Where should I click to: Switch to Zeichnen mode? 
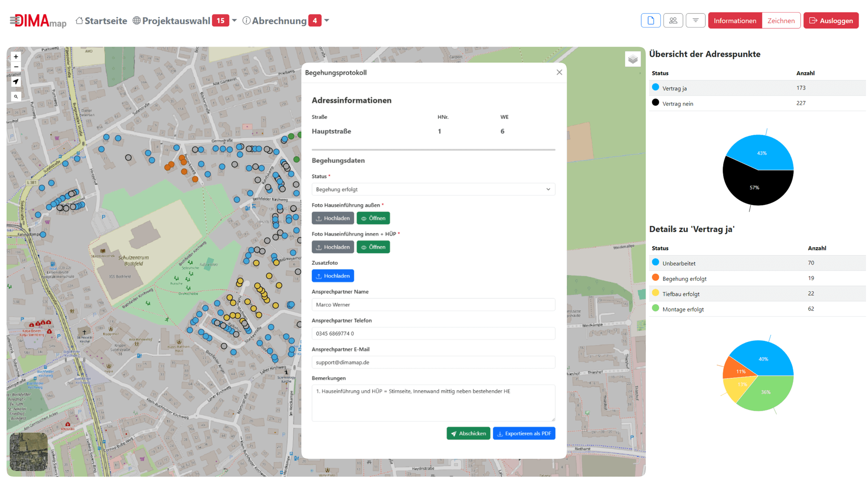click(781, 20)
